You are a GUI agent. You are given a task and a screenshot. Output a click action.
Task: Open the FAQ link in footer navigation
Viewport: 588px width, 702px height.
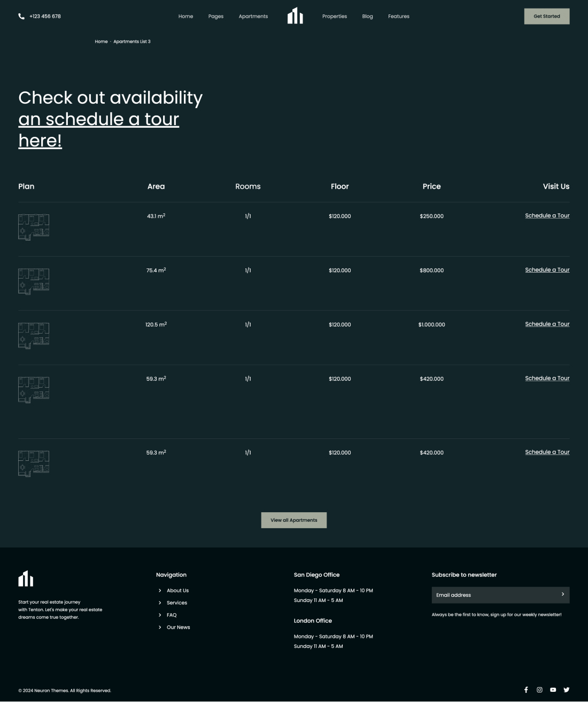pos(172,615)
